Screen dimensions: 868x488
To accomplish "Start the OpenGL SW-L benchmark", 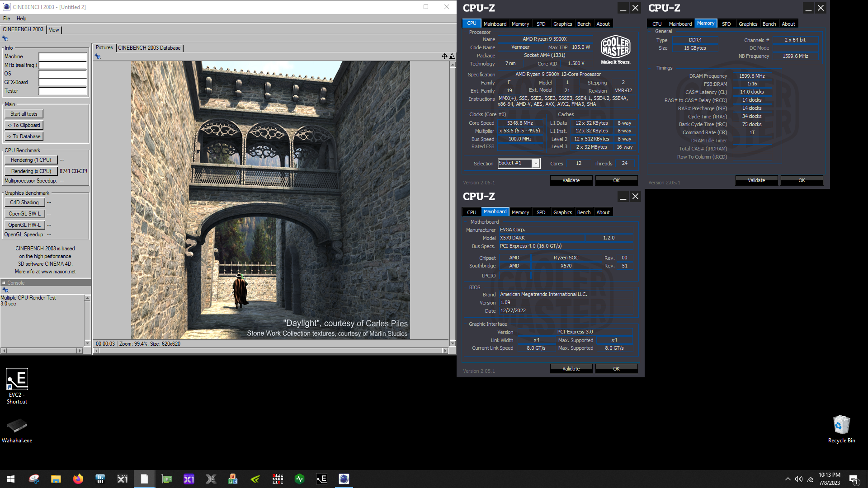I will (x=24, y=214).
